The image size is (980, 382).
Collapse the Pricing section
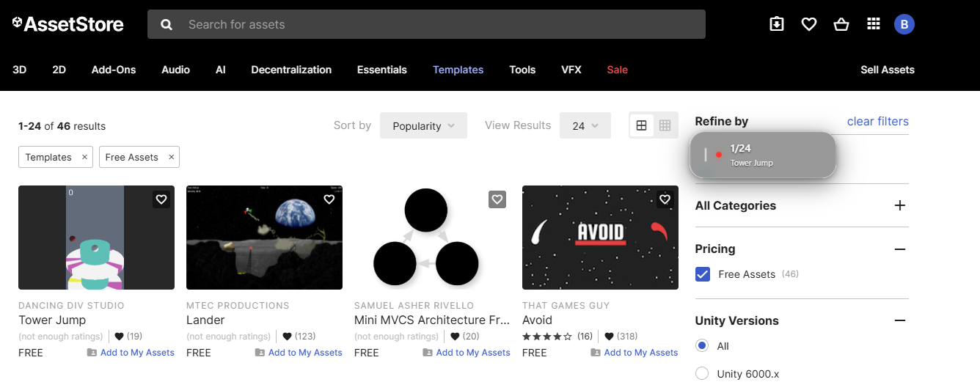pyautogui.click(x=900, y=249)
